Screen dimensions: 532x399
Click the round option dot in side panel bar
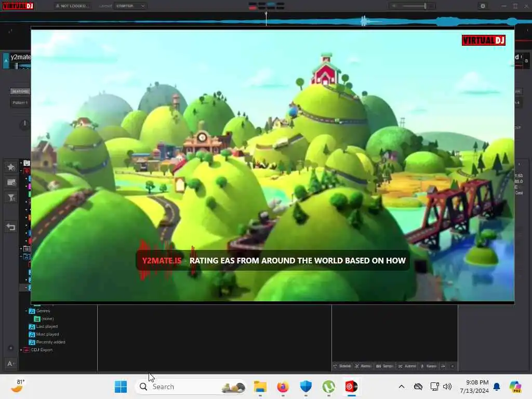pos(453,366)
